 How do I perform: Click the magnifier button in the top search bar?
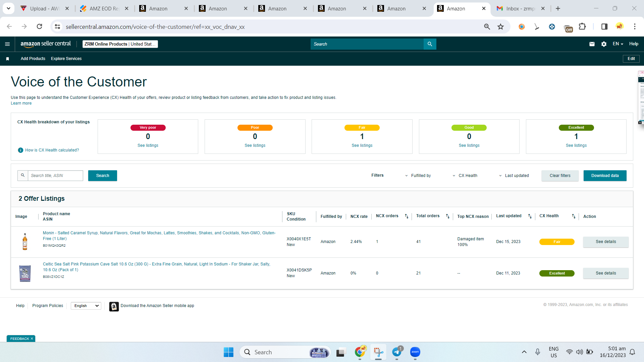coord(430,44)
